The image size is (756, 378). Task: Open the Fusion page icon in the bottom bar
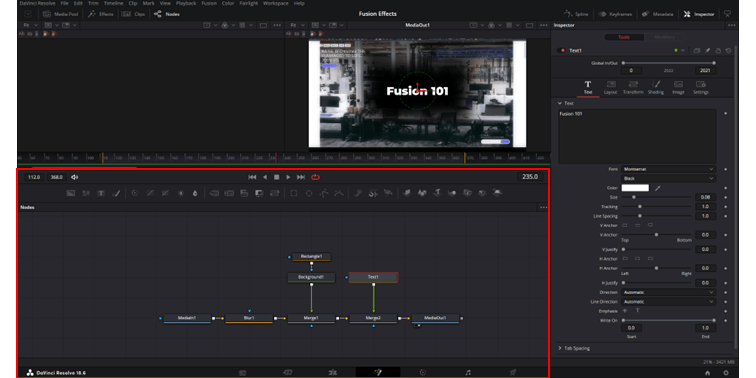(x=378, y=372)
